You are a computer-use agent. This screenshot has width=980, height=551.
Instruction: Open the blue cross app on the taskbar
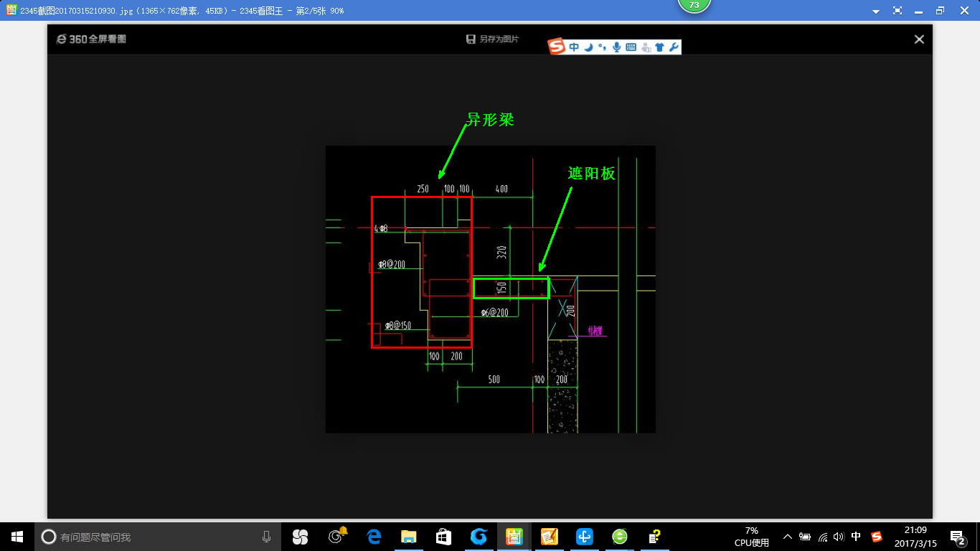(585, 537)
